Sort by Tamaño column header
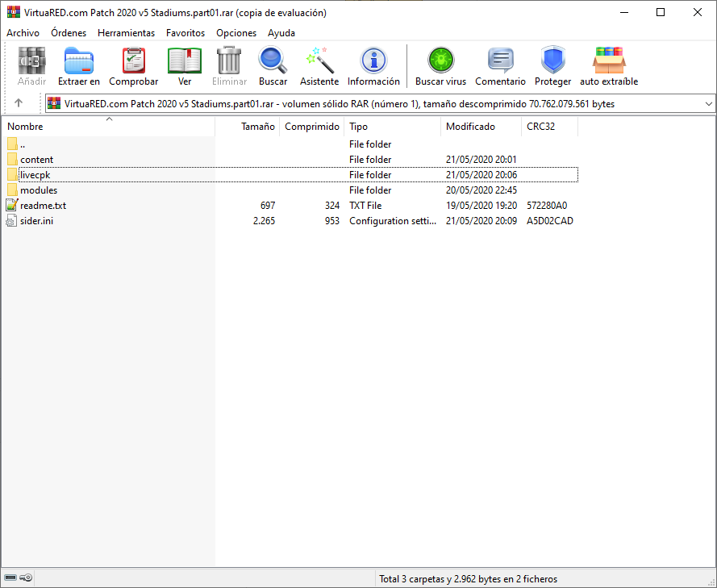This screenshot has height=588, width=717. coord(248,126)
